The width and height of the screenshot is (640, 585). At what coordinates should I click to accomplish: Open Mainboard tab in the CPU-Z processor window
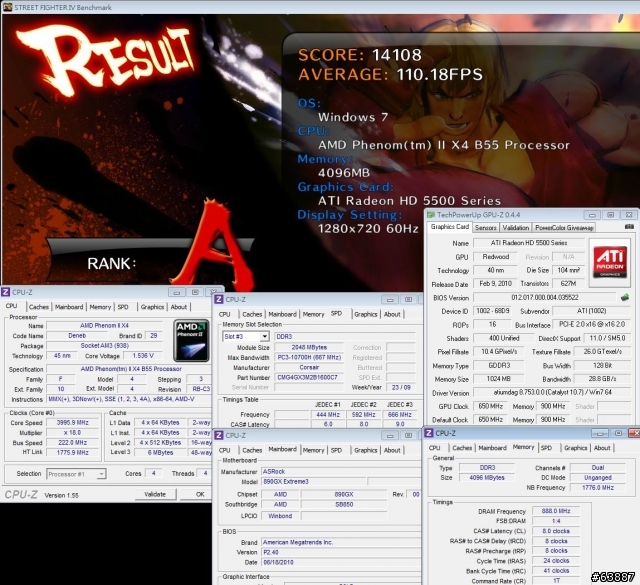69,307
